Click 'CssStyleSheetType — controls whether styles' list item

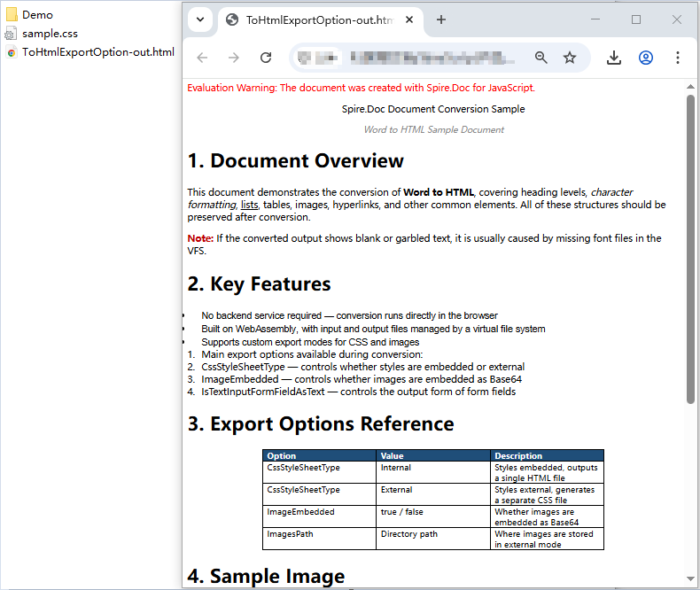[x=363, y=367]
